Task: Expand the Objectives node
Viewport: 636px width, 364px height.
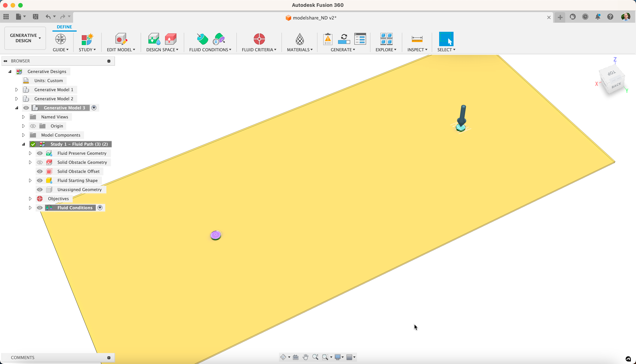Action: [x=30, y=198]
